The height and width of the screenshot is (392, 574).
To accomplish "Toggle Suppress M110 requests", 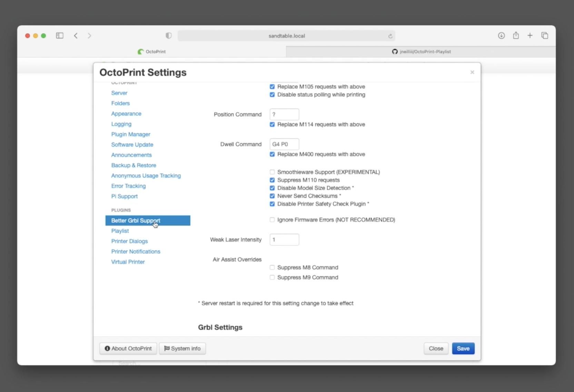I will click(x=272, y=180).
